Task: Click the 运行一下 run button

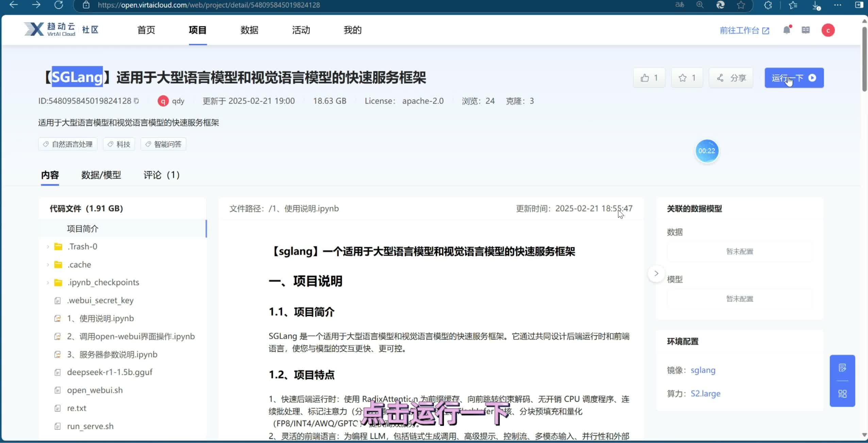Action: point(794,78)
